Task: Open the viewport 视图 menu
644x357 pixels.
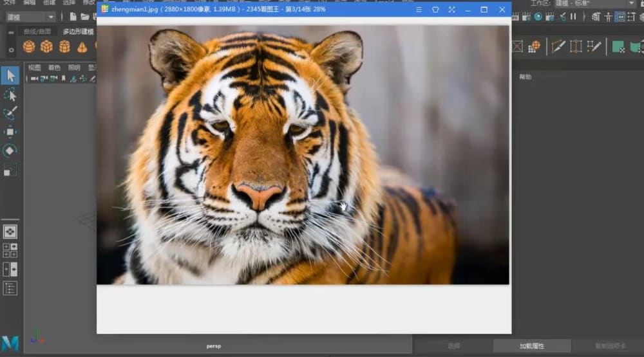Action: click(x=35, y=68)
